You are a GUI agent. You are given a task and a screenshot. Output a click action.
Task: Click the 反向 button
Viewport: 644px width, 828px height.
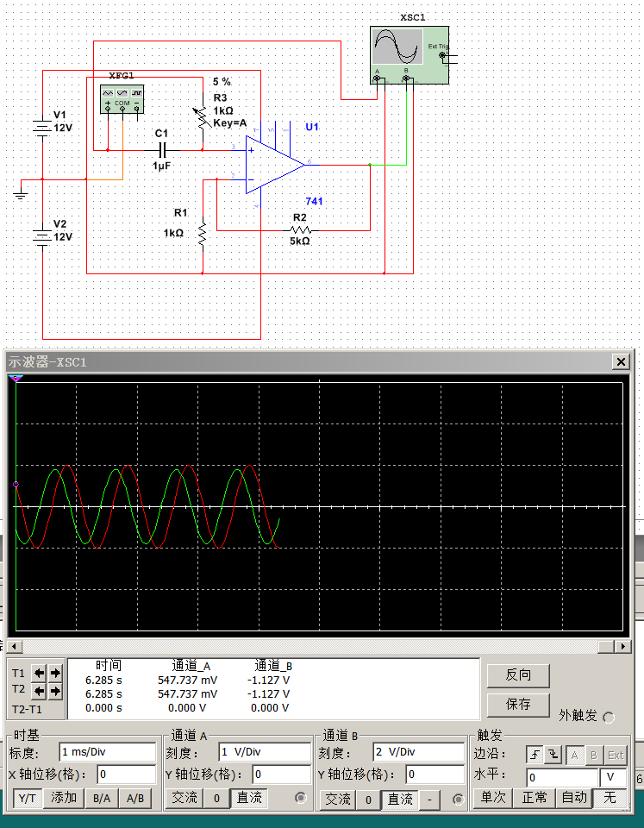pyautogui.click(x=518, y=674)
